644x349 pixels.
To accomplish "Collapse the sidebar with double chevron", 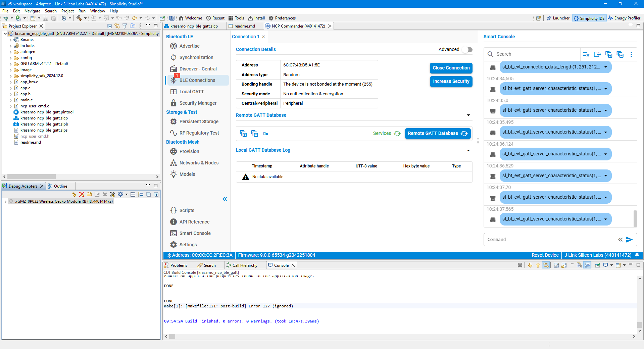I will coord(225,199).
